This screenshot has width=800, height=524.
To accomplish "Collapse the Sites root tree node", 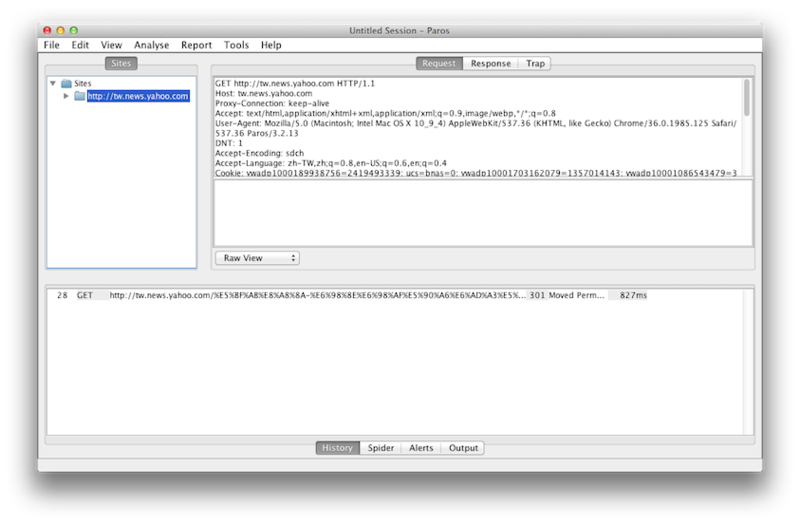I will (53, 83).
